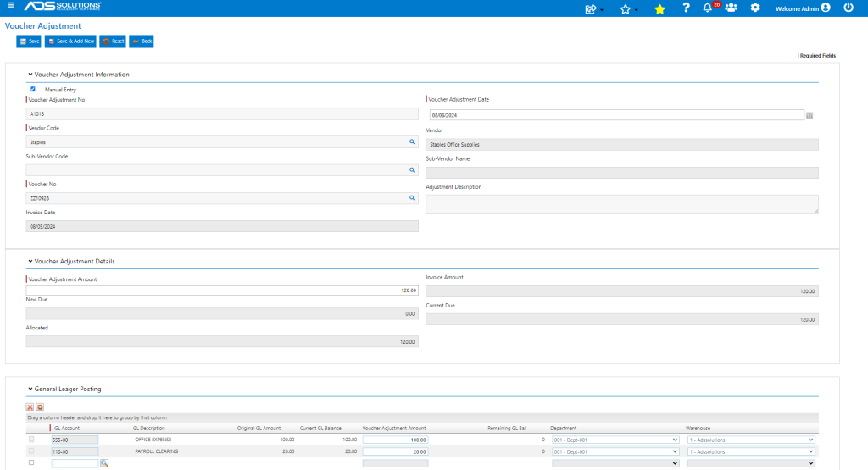Click Save & Add New
This screenshot has height=470, width=868.
tap(70, 41)
